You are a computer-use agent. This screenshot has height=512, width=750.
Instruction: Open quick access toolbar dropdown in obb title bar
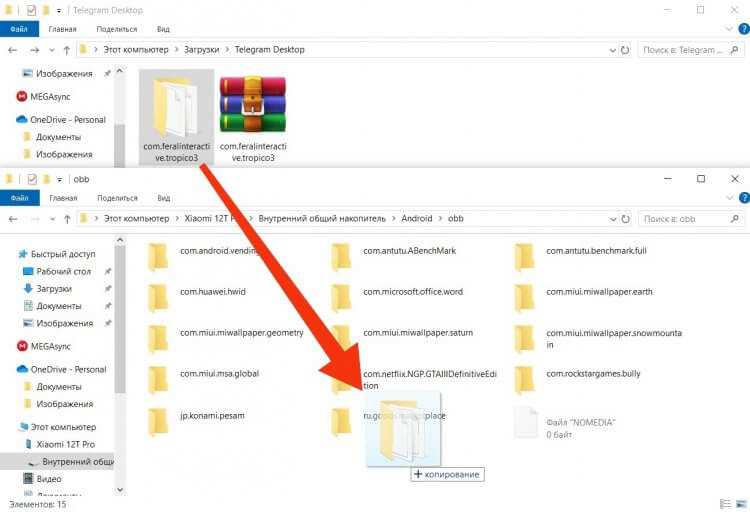[59, 179]
